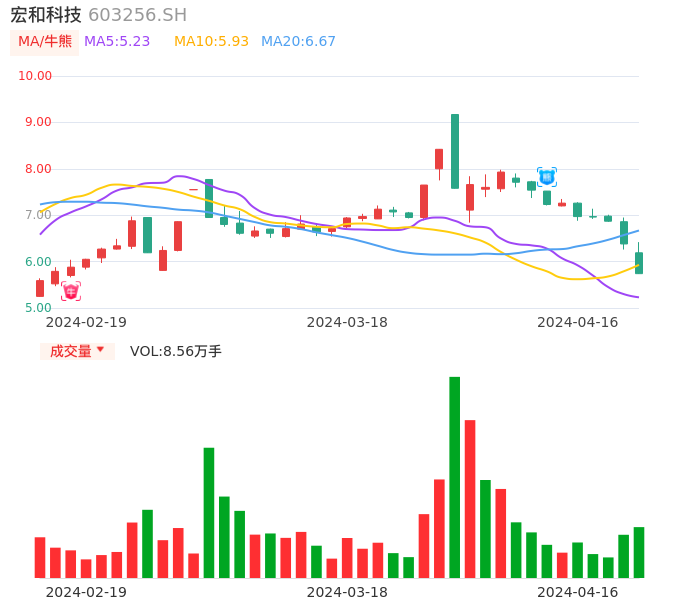This screenshot has height=606, width=686.
Task: Click the 2024-04-16 date under the price chart
Action: (578, 322)
